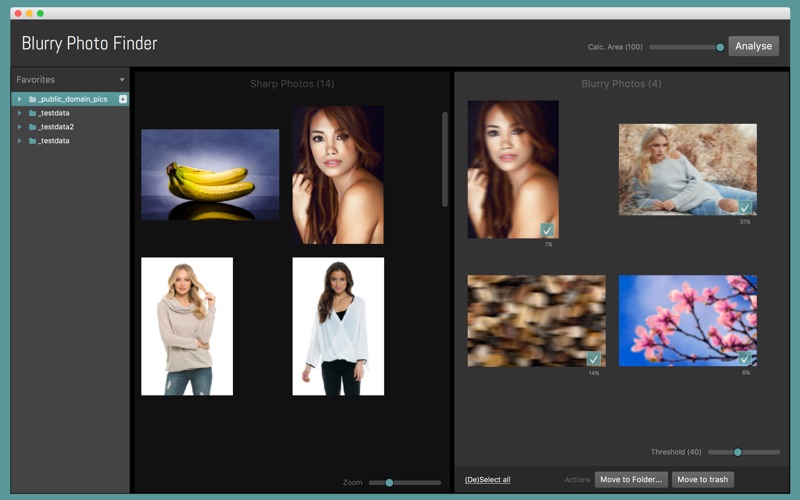Open the Favorites dropdown arrow
The width and height of the screenshot is (800, 500).
[122, 80]
